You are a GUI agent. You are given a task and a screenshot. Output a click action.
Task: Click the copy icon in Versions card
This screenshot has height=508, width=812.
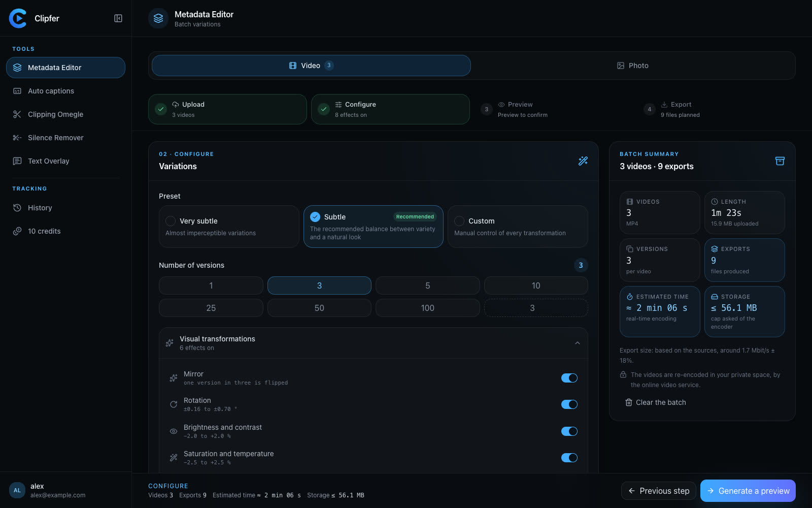click(630, 249)
